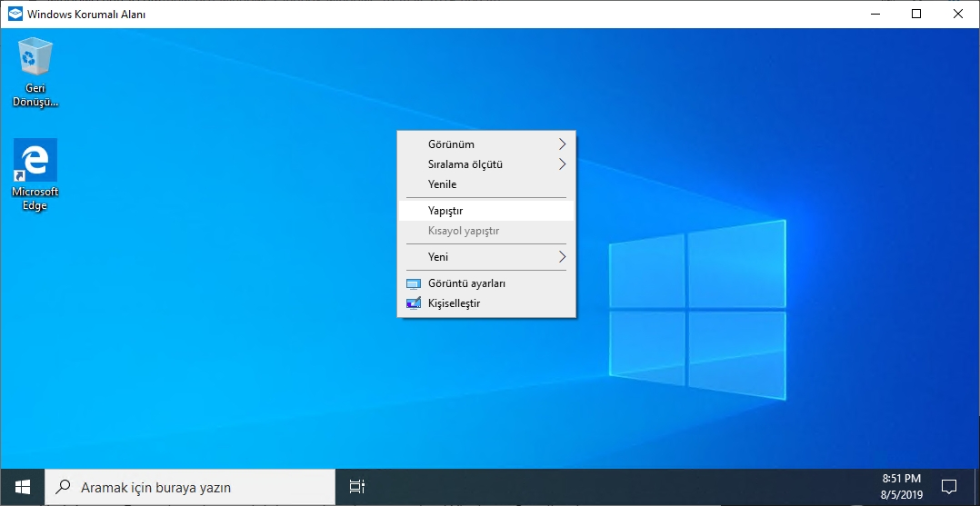Choose Görünüm in the context menu
The width and height of the screenshot is (980, 506).
(486, 144)
